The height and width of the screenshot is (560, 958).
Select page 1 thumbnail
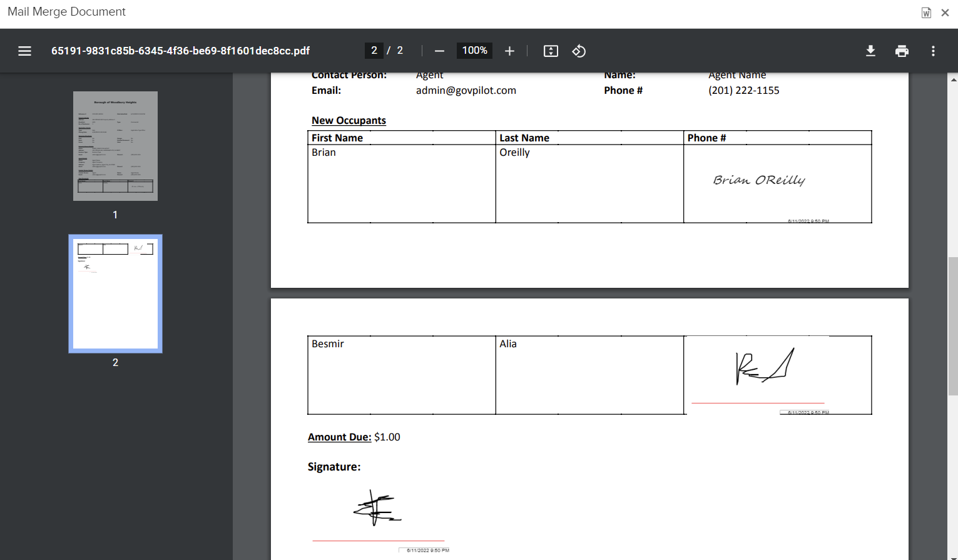[x=115, y=146]
